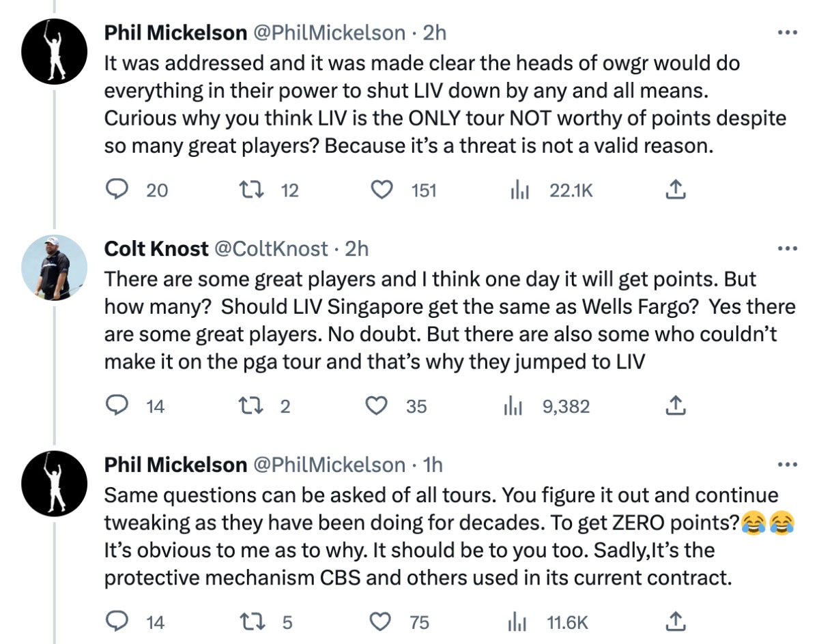
Task: View analytics for tweet with 22.1K views
Action: click(521, 190)
